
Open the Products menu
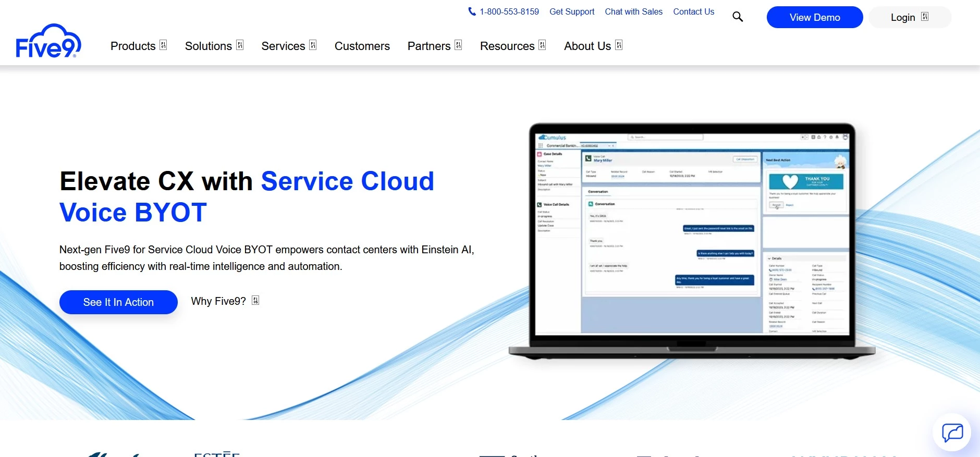point(133,46)
